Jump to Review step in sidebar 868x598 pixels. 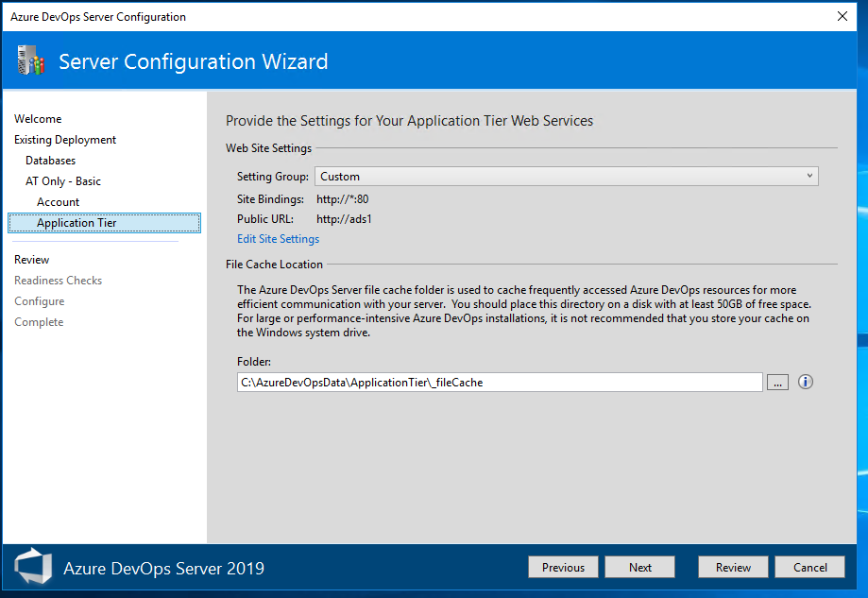pos(31,260)
